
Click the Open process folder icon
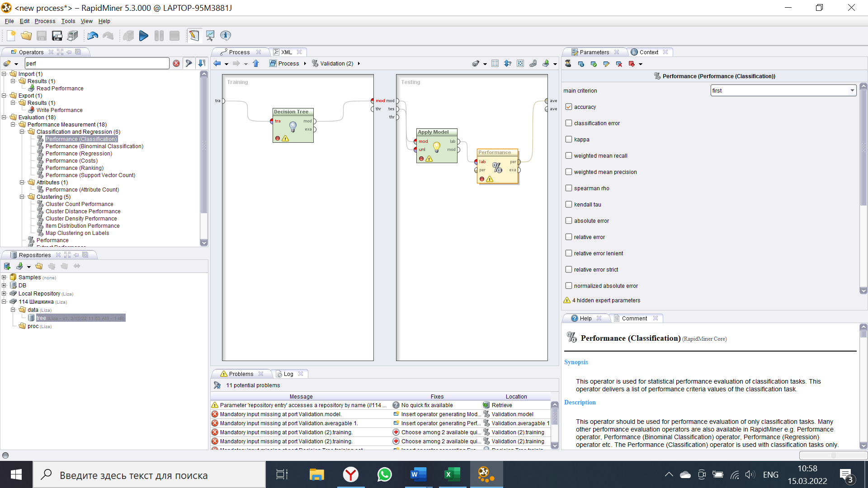[x=26, y=36]
